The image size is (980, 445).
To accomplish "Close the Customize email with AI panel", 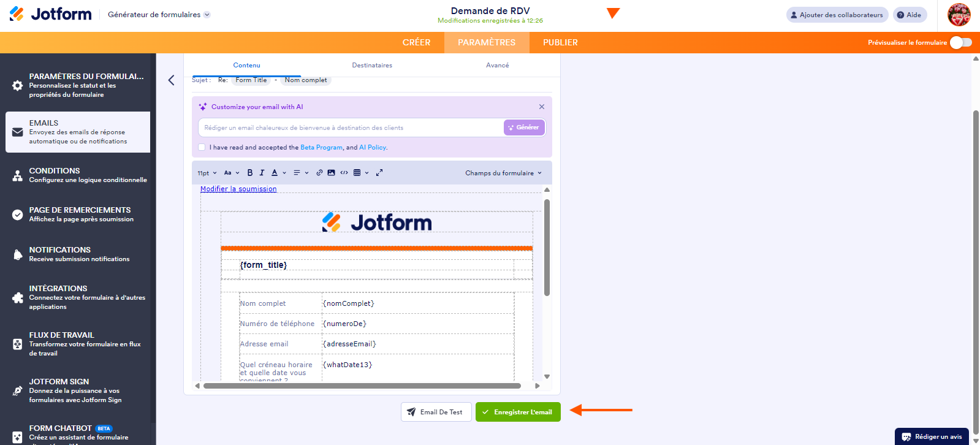I will pyautogui.click(x=542, y=107).
